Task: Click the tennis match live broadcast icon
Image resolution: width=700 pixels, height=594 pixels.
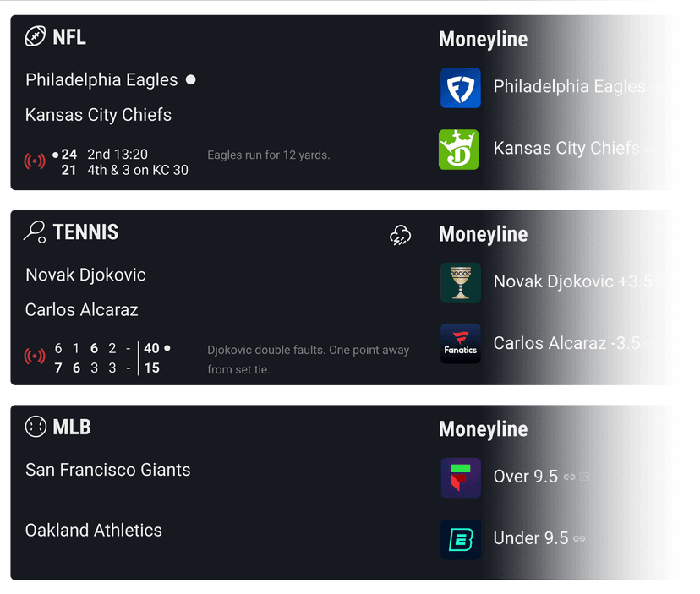Action: point(36,357)
